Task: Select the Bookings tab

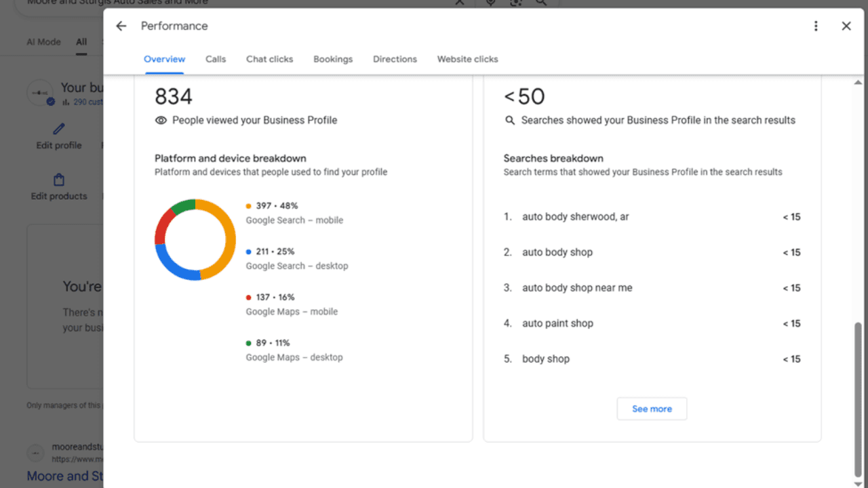Action: point(333,59)
